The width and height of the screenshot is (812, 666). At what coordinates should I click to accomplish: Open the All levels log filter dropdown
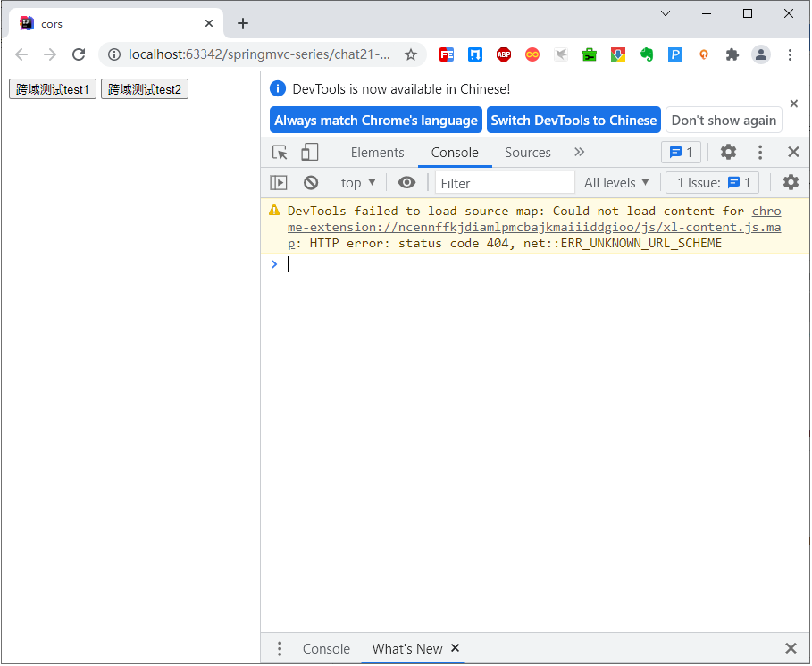click(616, 183)
